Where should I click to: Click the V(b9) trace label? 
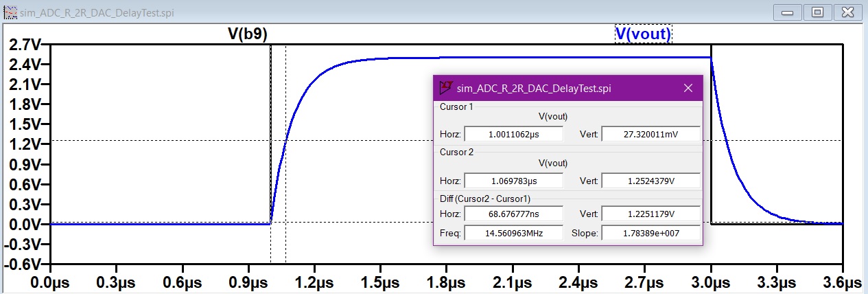tap(248, 34)
